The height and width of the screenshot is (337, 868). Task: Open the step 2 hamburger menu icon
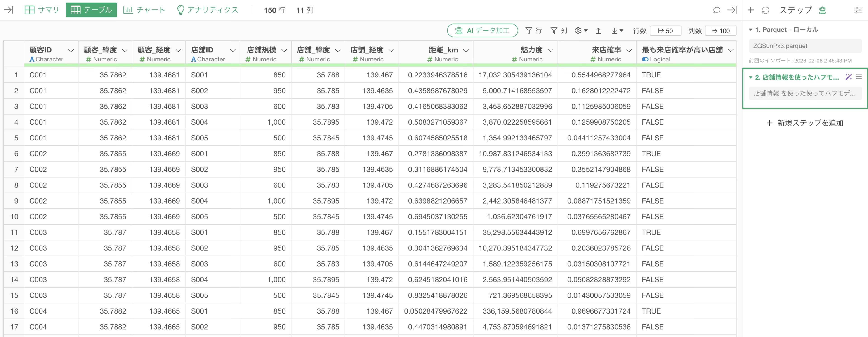click(859, 77)
